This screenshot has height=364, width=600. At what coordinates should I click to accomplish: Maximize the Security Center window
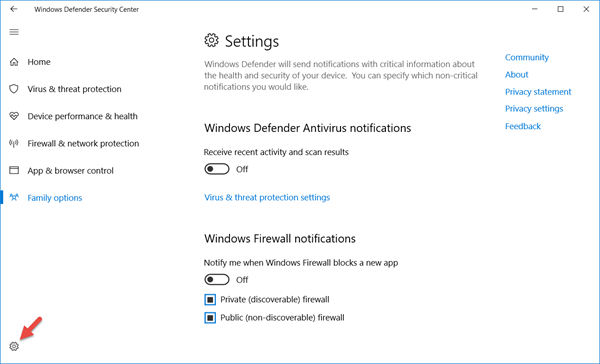pos(561,9)
